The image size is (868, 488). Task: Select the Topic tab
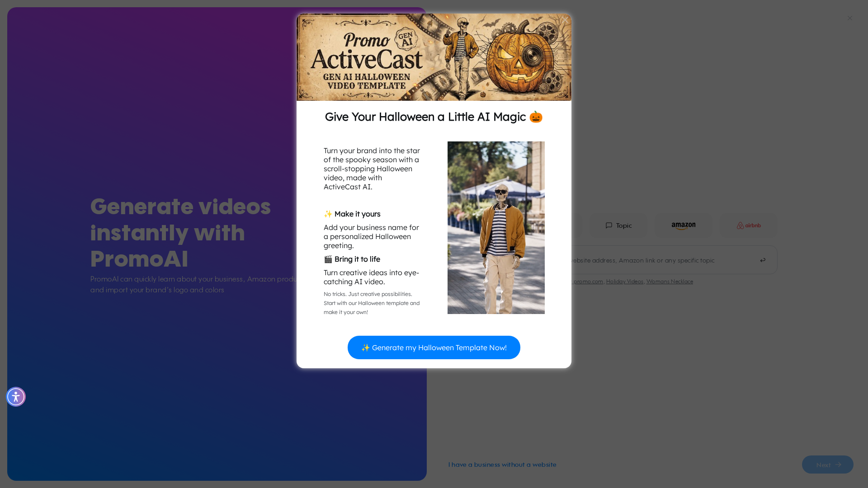point(618,225)
